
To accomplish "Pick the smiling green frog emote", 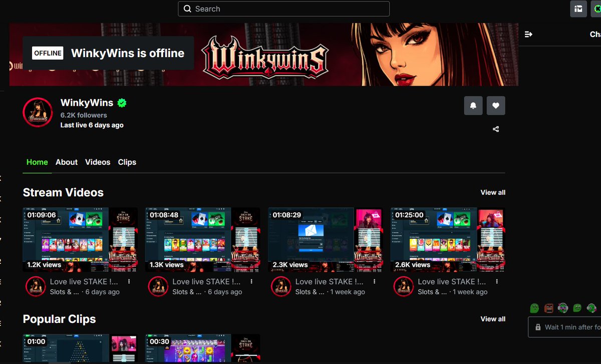I will (577, 308).
